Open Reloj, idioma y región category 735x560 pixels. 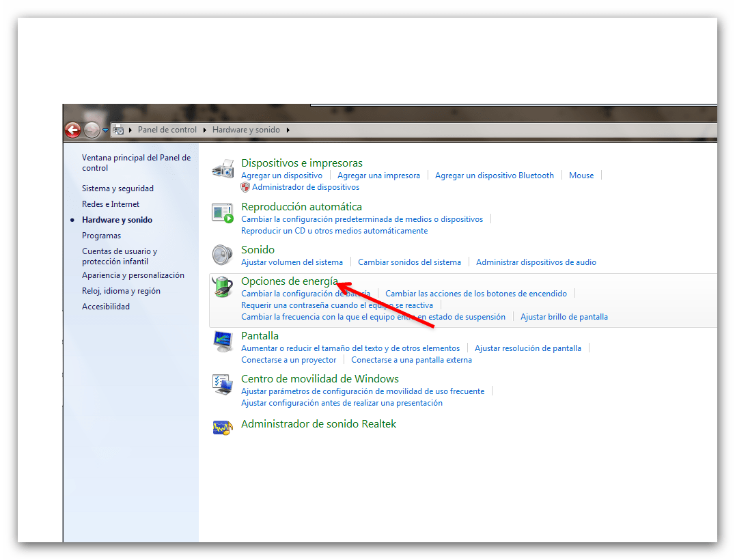coord(121,291)
